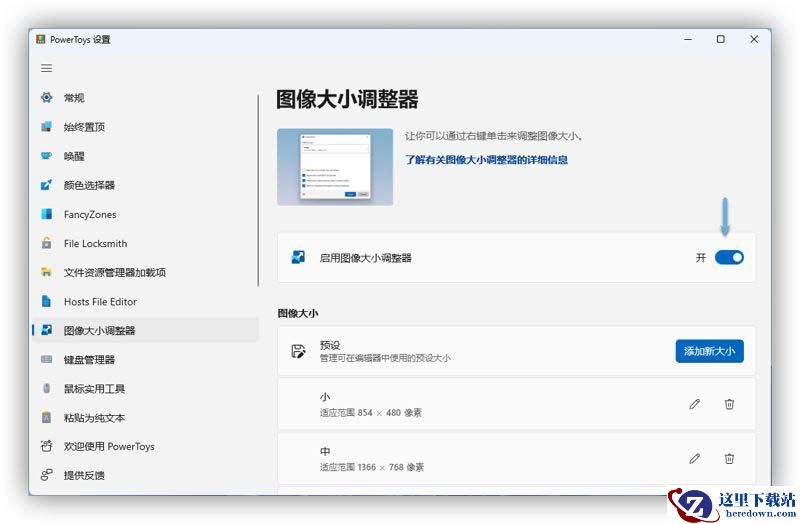Delete the 小 preset with trash icon
The height and width of the screenshot is (524, 800).
pos(730,404)
